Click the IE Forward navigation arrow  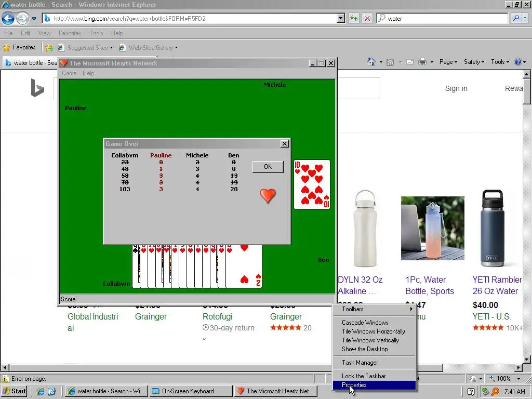click(22, 18)
